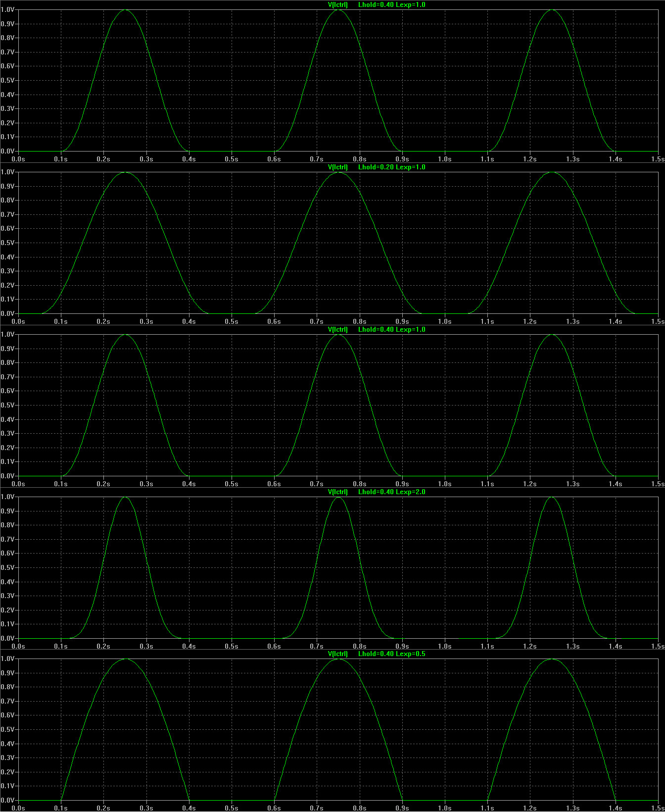Click the 0.5V axis label in the Lexp=0.5 pane
The width and height of the screenshot is (665, 812).
[7, 729]
